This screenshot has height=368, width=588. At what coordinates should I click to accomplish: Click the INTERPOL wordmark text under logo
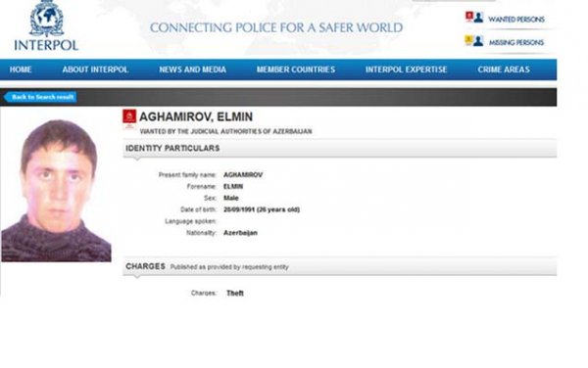(x=46, y=45)
